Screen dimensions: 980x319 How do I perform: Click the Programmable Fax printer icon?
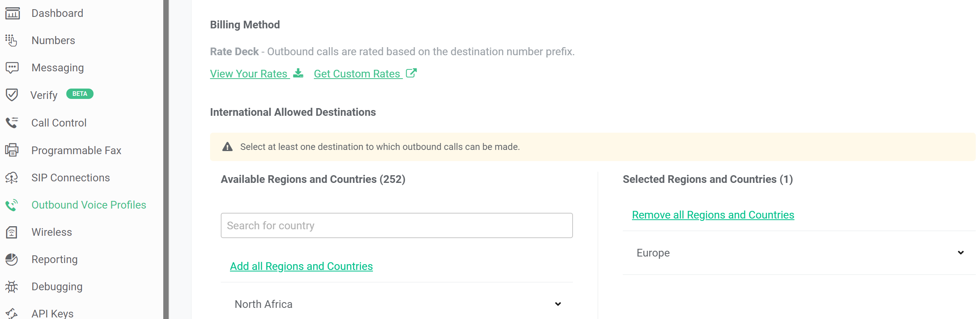(12, 150)
